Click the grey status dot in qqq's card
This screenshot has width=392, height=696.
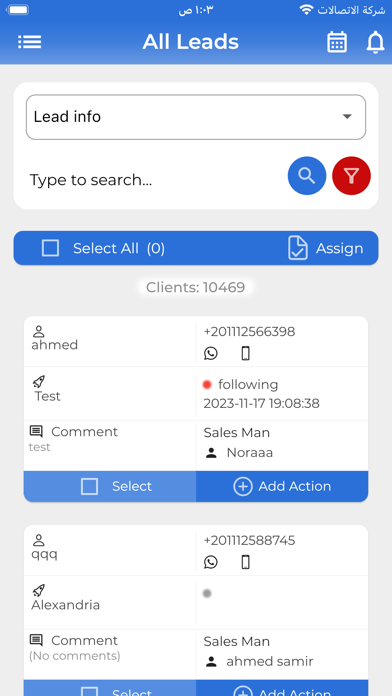207,593
